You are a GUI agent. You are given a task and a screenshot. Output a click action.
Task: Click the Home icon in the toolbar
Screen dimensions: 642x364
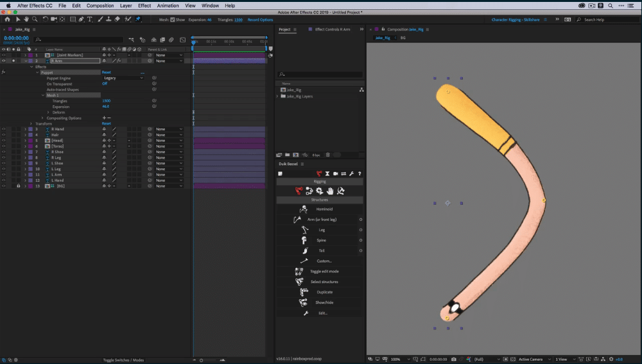tap(7, 19)
